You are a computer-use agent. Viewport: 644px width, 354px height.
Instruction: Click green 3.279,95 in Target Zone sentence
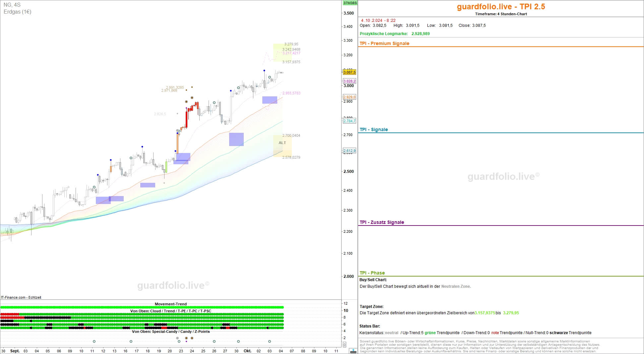point(511,313)
